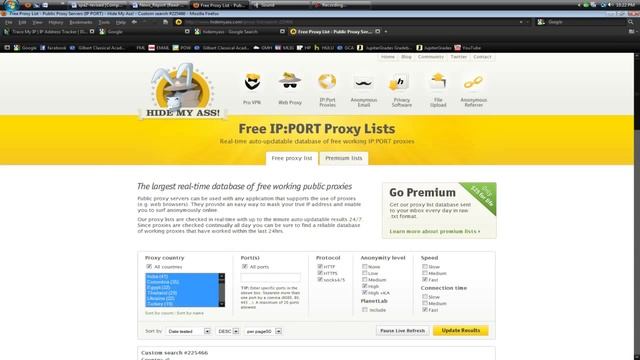Image resolution: width=640 pixels, height=360 pixels.
Task: Open the Contact link in top navigation
Action: [x=482, y=57]
